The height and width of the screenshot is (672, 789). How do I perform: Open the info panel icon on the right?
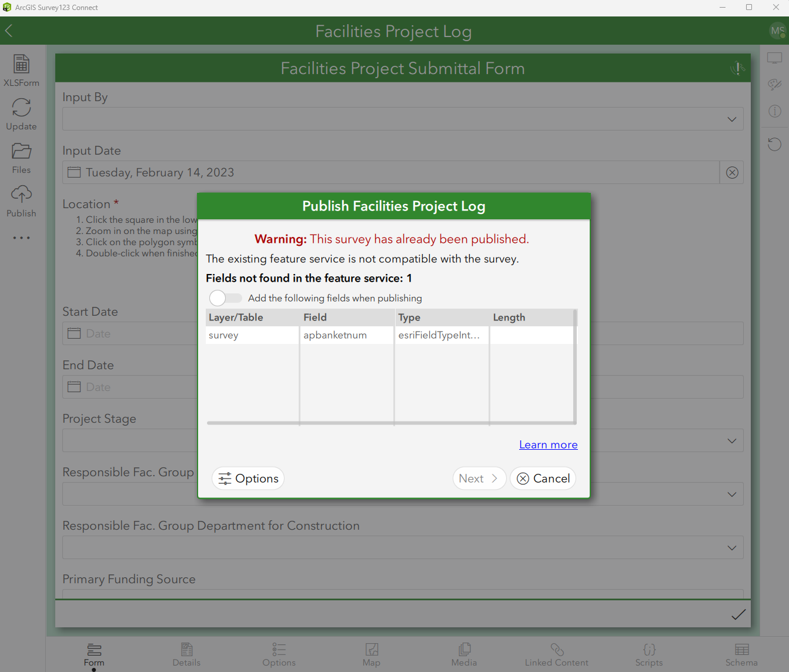click(774, 111)
